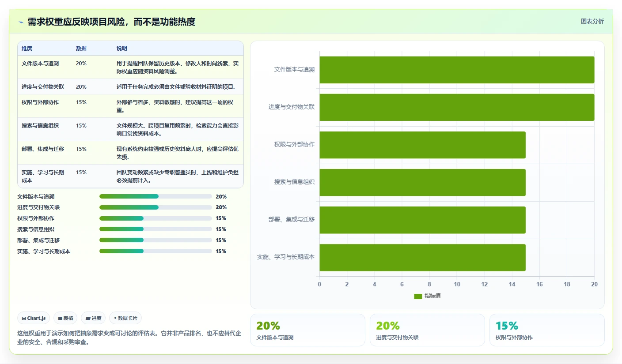
Task: Click the description starting 适用于任务完成
Action: click(176, 87)
